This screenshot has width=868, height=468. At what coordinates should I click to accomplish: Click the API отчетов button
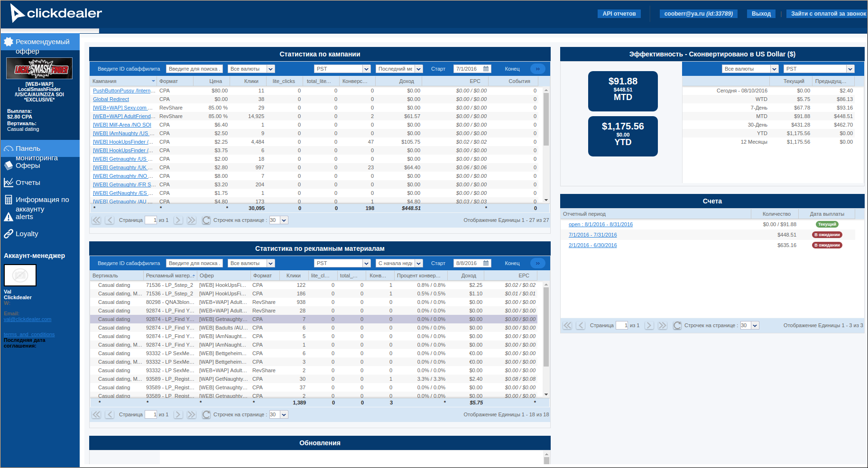coord(619,14)
